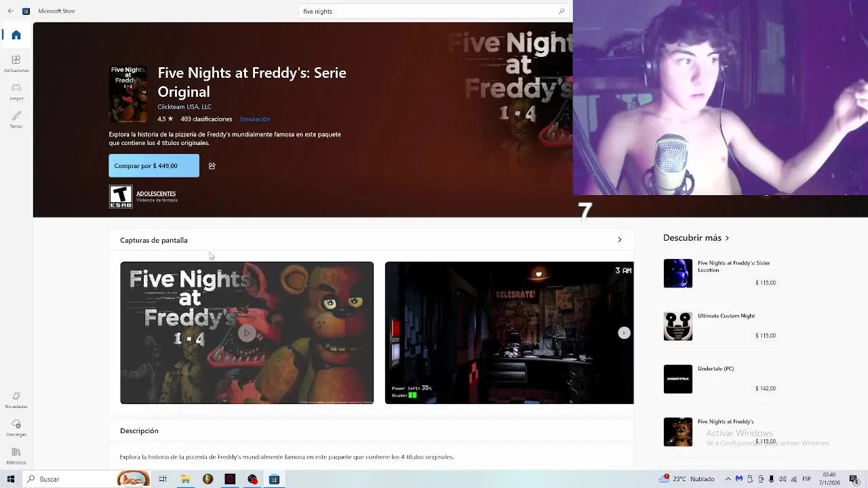The image size is (868, 488).
Task: Open the black-and-red square taskbar app
Action: (230, 479)
